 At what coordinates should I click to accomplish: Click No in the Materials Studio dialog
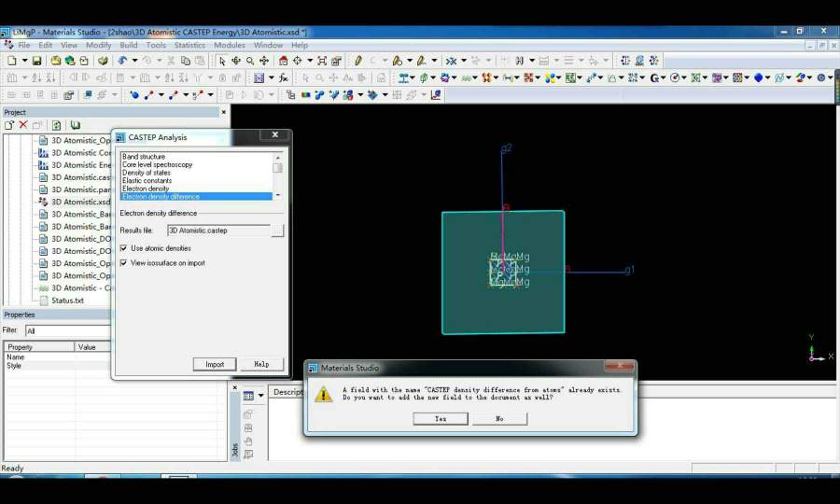(500, 419)
